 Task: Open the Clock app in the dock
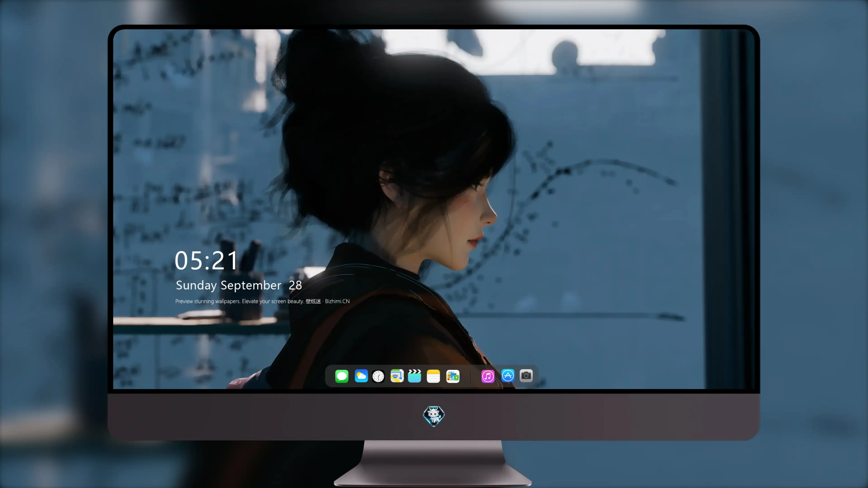[378, 376]
